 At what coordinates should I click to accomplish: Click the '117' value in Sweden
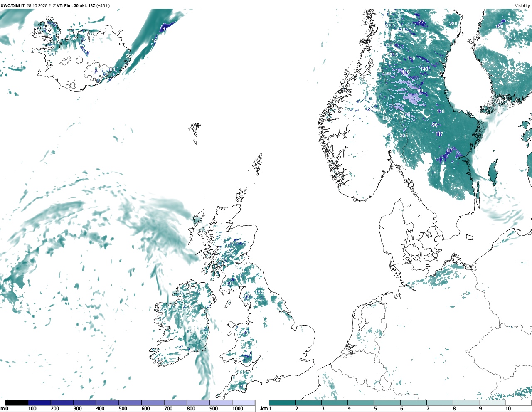pos(439,134)
